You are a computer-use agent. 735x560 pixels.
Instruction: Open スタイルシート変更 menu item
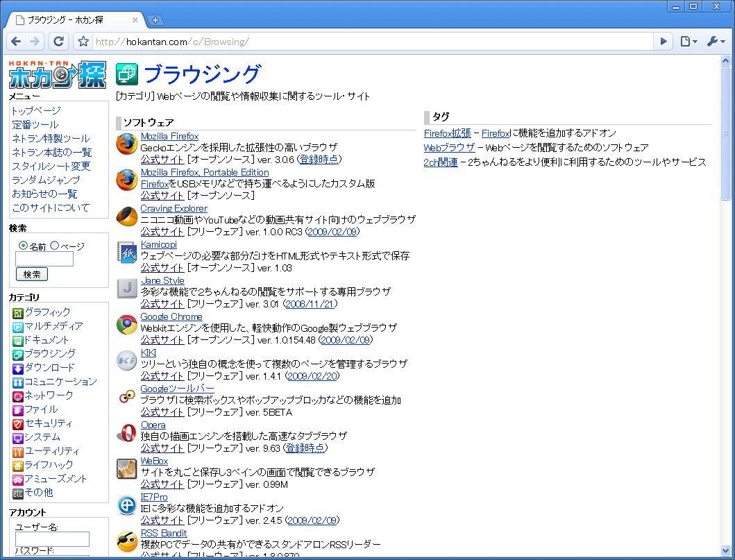coord(51,166)
